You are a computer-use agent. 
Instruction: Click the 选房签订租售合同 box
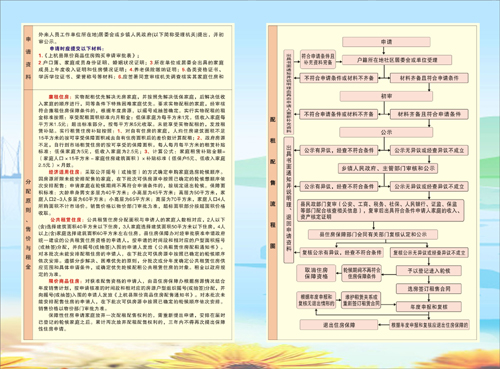pyautogui.click(x=429, y=289)
